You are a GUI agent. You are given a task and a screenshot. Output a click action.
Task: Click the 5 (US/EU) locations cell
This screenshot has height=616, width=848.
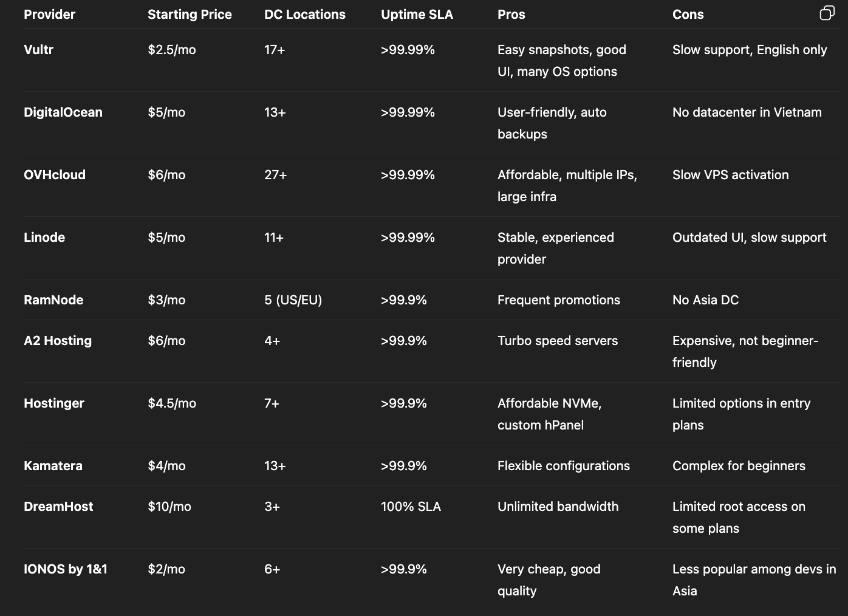click(x=293, y=300)
